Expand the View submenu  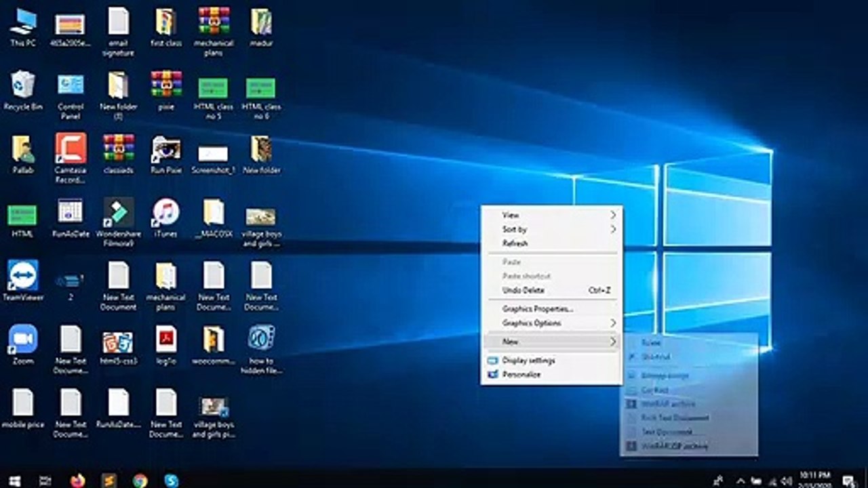tap(551, 215)
